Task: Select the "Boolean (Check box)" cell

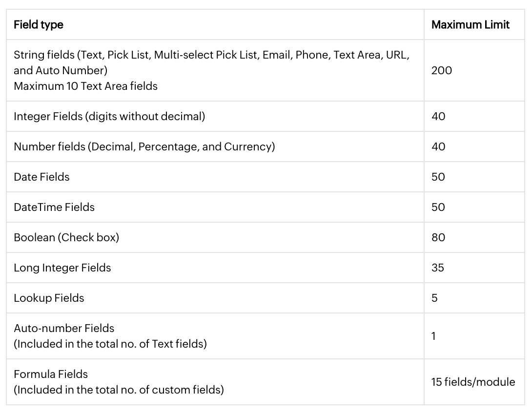Action: tap(66, 237)
